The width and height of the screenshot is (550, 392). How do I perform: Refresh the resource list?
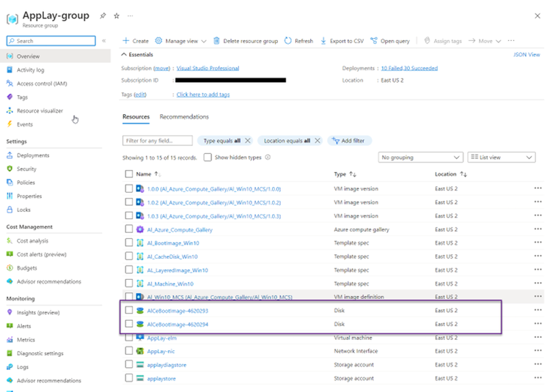pyautogui.click(x=298, y=40)
